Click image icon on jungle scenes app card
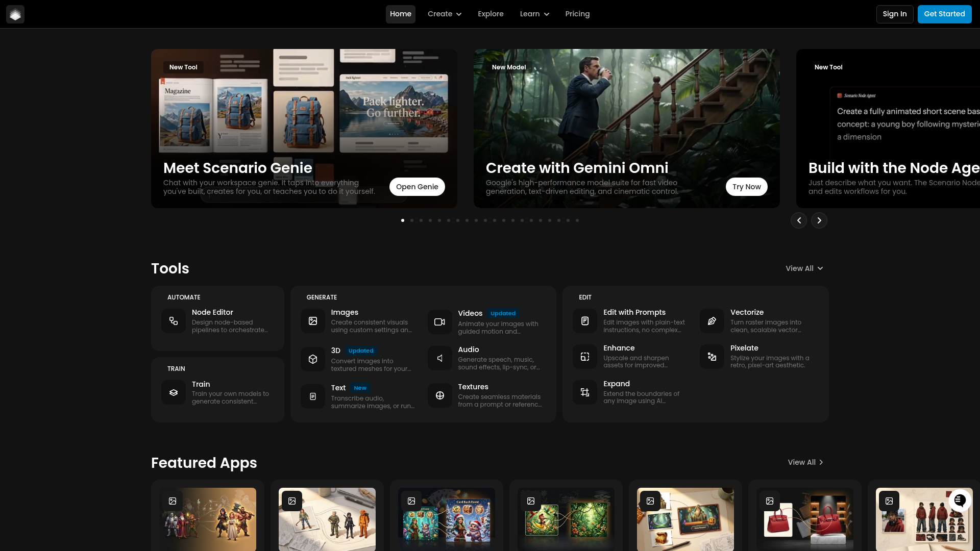Viewport: 980px width, 551px height. point(531,501)
